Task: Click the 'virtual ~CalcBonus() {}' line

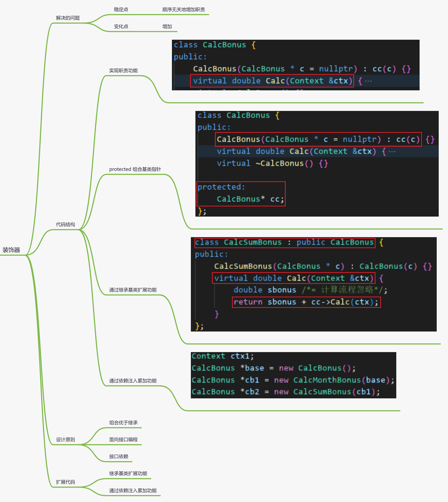Action: coord(272,163)
